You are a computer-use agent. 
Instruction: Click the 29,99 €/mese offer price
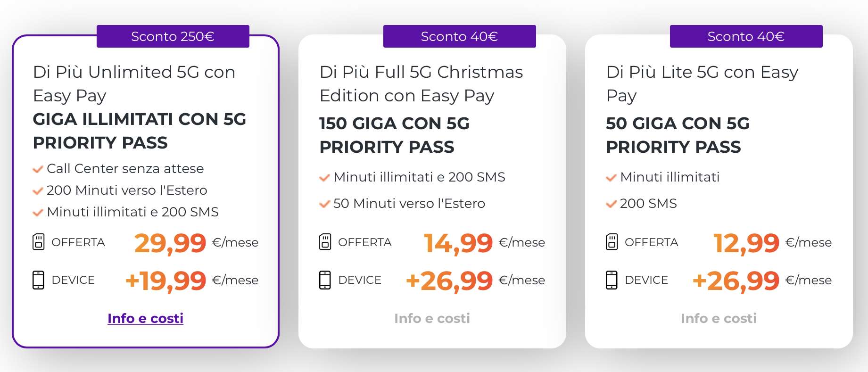pyautogui.click(x=196, y=243)
